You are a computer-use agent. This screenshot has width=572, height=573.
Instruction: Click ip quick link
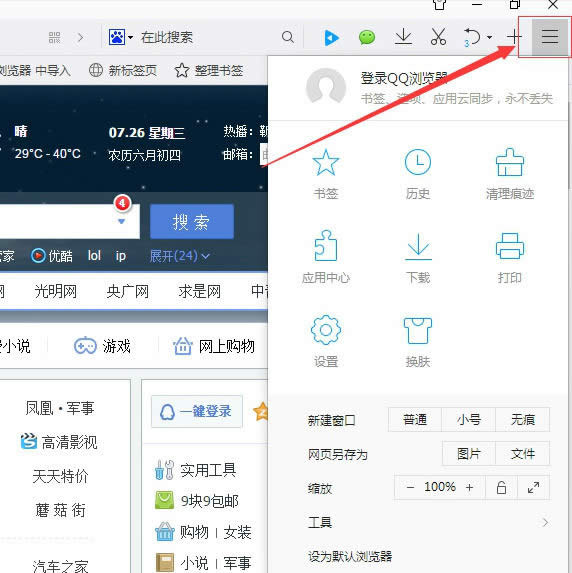click(x=121, y=256)
